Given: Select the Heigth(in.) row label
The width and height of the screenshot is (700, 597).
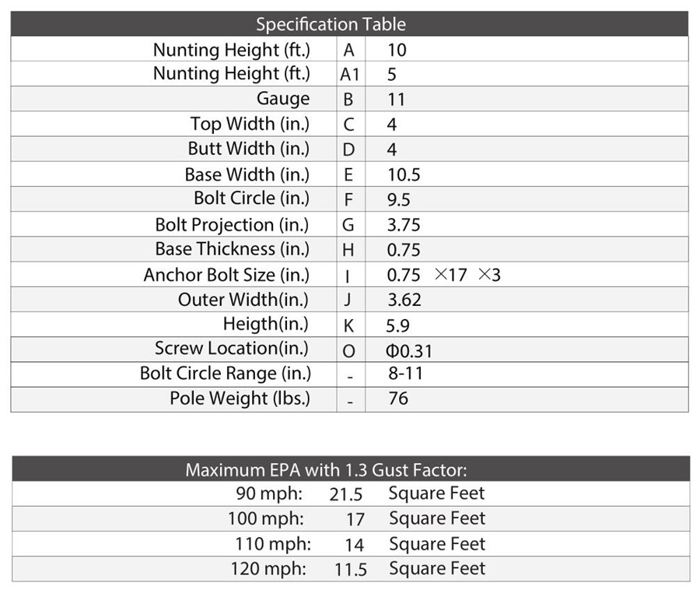Looking at the screenshot, I should (x=265, y=324).
